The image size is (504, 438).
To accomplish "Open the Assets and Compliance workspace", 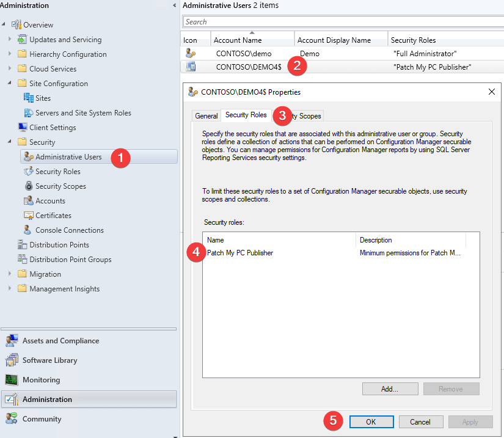I will coord(89,341).
